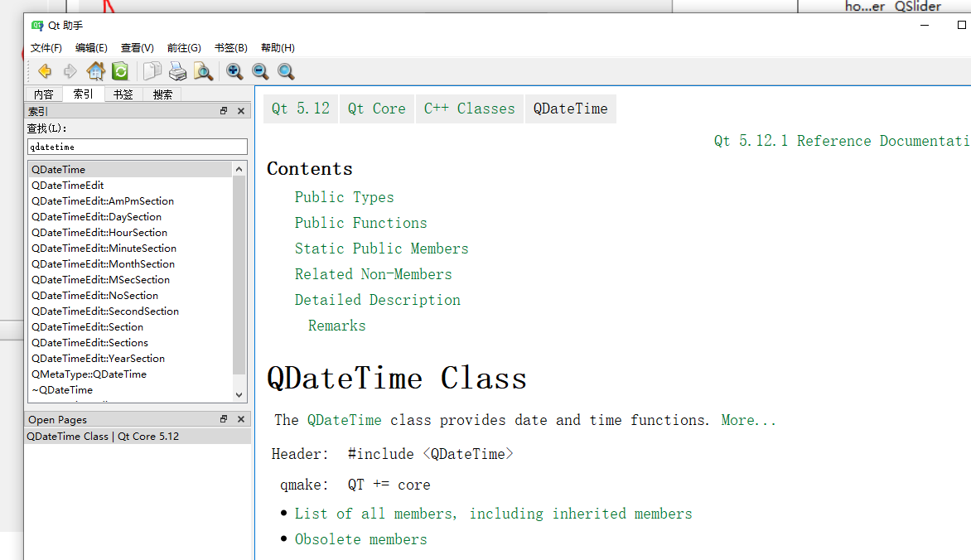This screenshot has width=971, height=560.
Task: Zoom out of the documentation page
Action: (x=260, y=71)
